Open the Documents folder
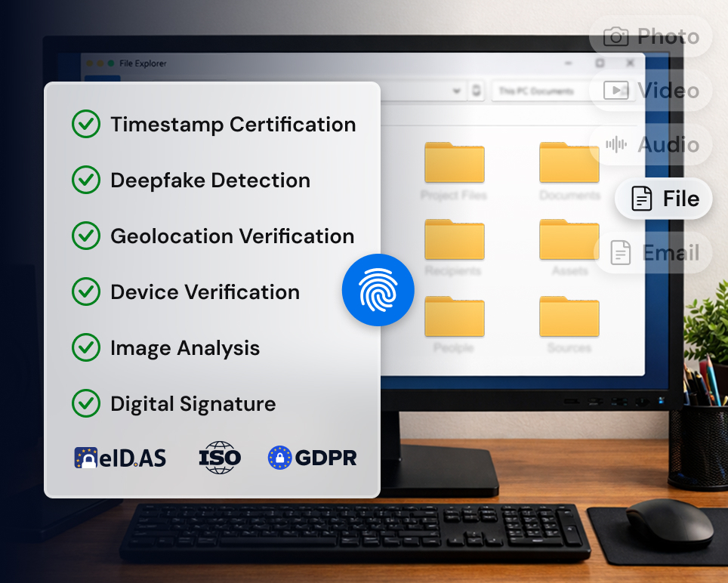The height and width of the screenshot is (583, 728). pyautogui.click(x=569, y=163)
